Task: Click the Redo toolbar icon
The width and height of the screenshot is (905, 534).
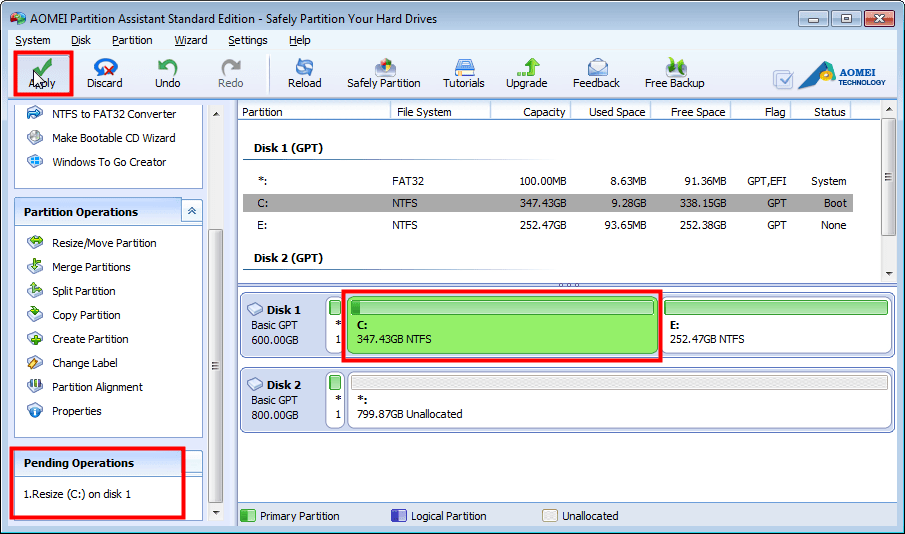Action: point(230,73)
